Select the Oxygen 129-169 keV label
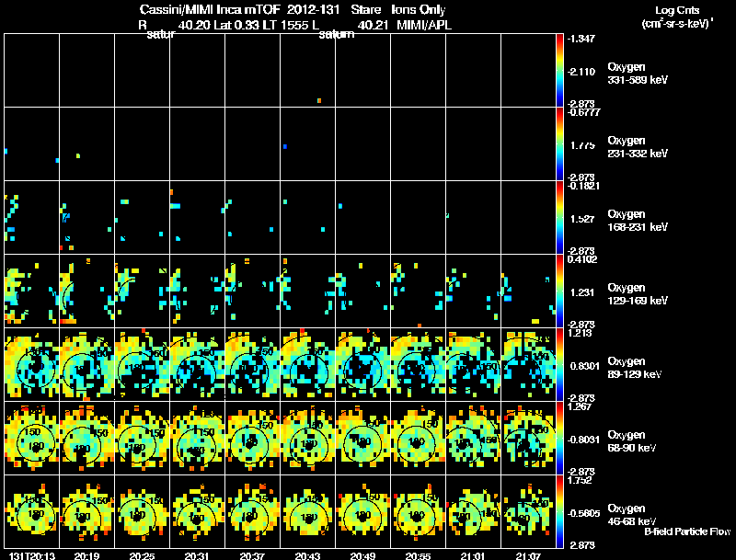This screenshot has height=560, width=736. (x=638, y=294)
